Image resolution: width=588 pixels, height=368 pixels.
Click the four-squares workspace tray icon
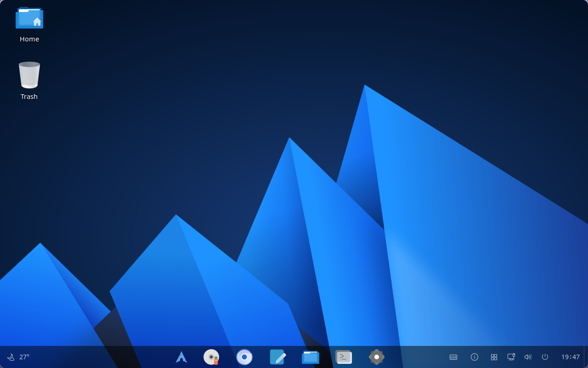(x=494, y=357)
